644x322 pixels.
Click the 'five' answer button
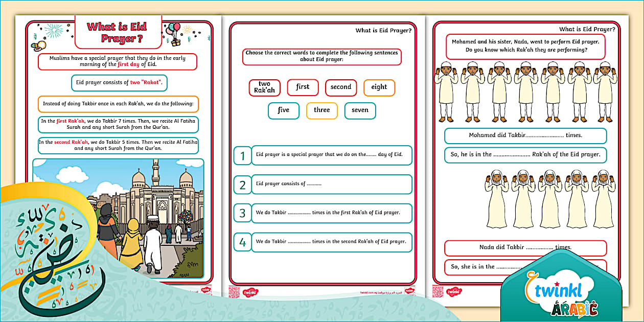pos(283,110)
